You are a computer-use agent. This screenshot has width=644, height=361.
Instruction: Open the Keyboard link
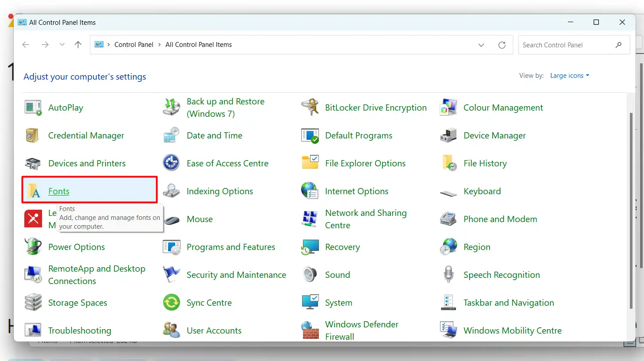(x=482, y=191)
